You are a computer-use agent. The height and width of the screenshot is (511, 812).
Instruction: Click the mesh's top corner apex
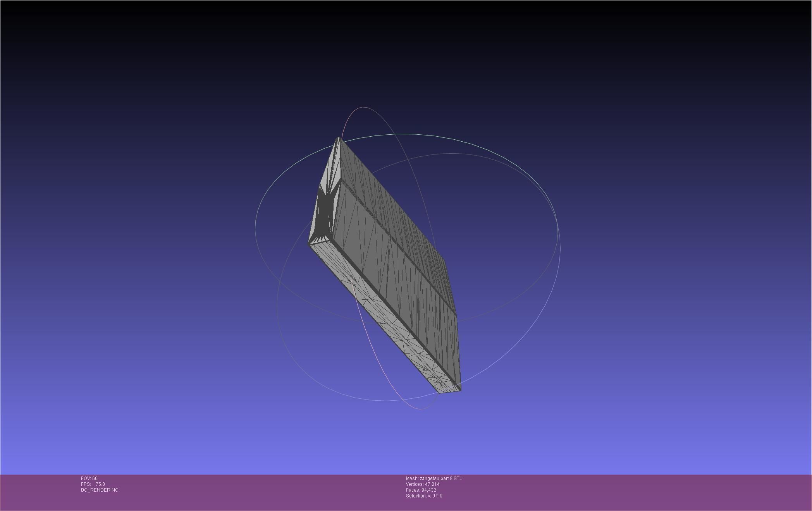pyautogui.click(x=339, y=138)
